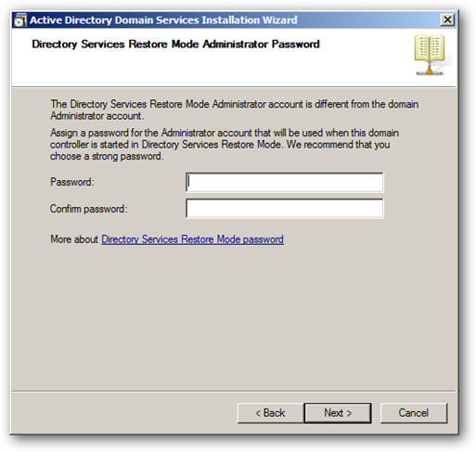This screenshot has width=476, height=452.
Task: Close the wizard window
Action: tap(447, 20)
